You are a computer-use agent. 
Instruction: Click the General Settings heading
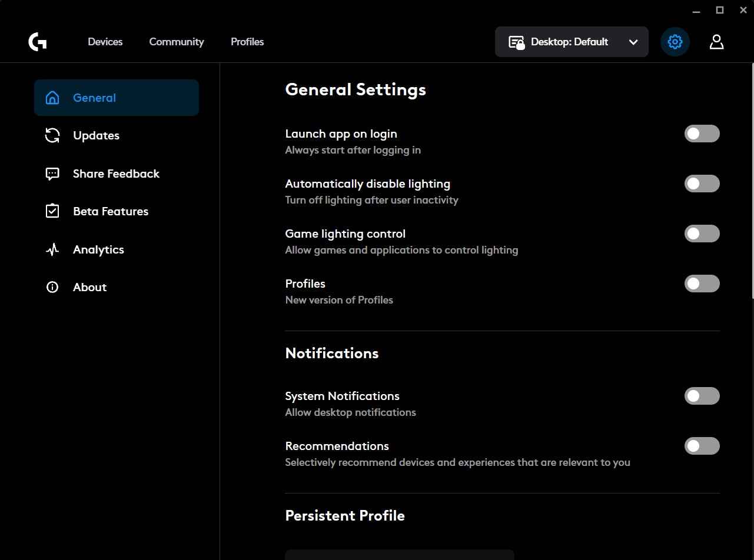click(356, 90)
